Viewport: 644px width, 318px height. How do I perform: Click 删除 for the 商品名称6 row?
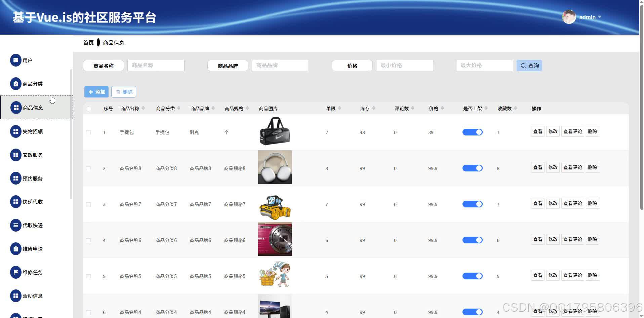[x=593, y=239]
